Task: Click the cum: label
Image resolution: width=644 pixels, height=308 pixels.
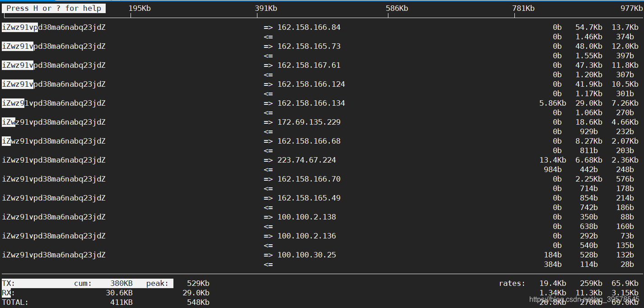Action: [x=83, y=284]
